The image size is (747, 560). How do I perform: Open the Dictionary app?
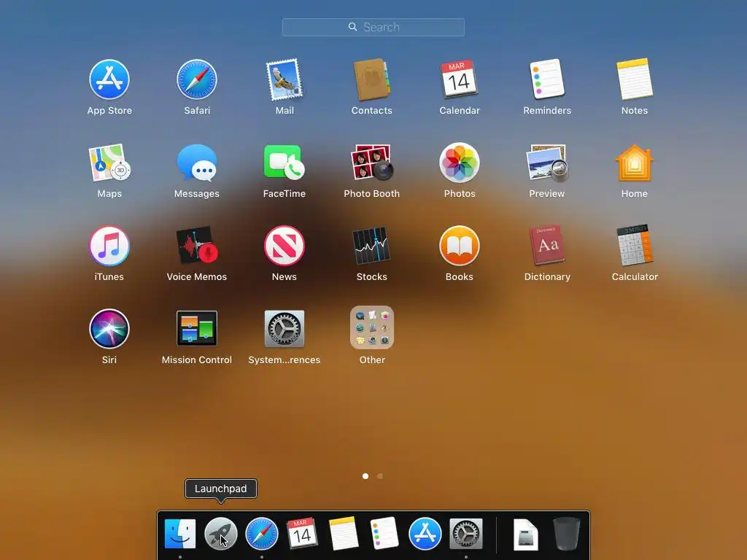(x=547, y=246)
